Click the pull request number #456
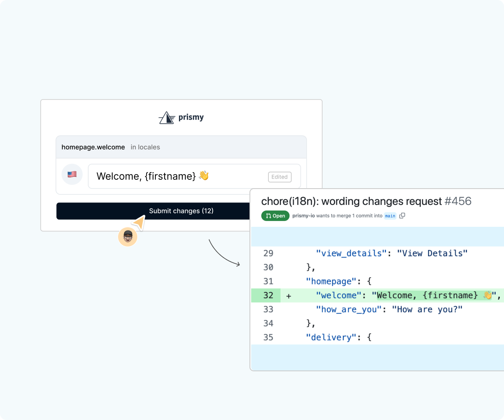 click(x=458, y=201)
